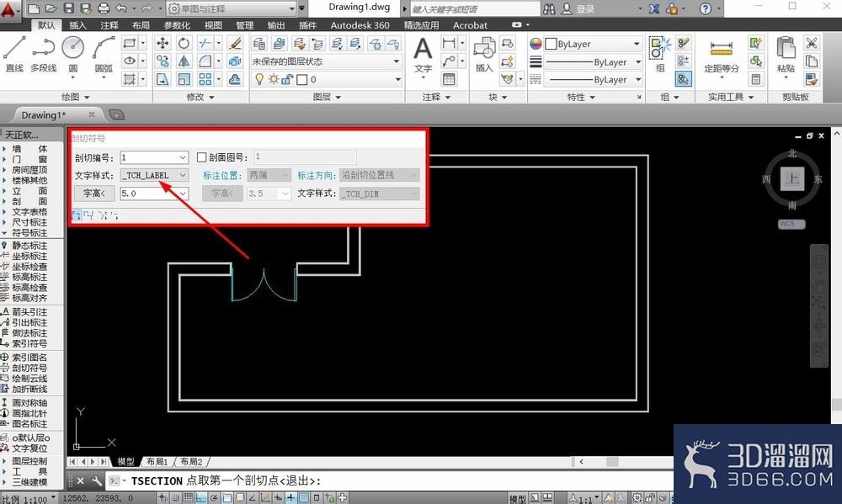842x504 pixels.
Task: Click the 粘贴 paste icon
Action: tap(786, 54)
